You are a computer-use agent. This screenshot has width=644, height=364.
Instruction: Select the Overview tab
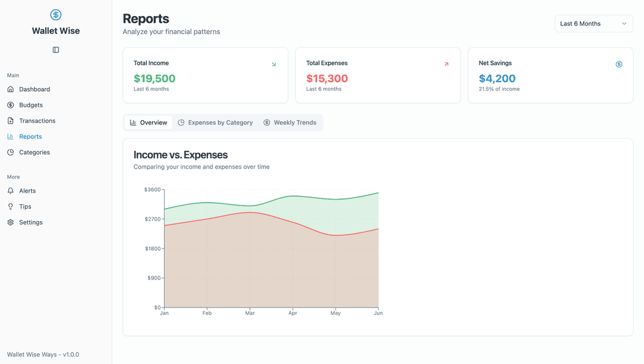[148, 122]
